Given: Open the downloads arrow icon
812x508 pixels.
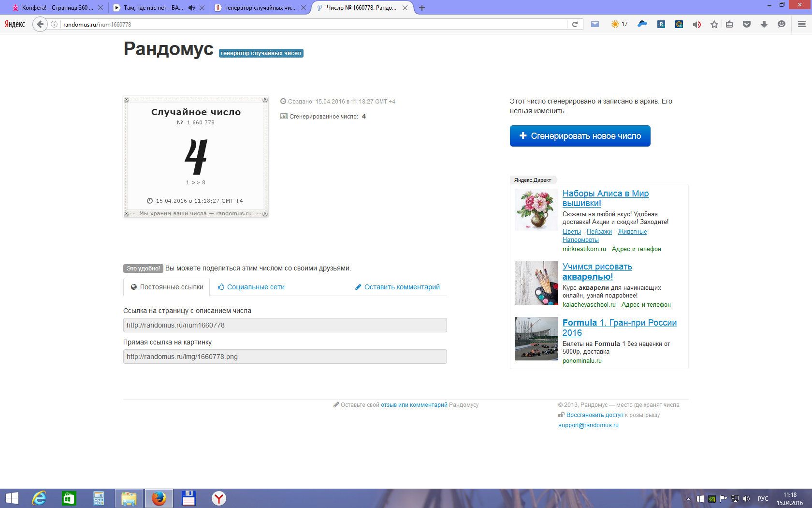Looking at the screenshot, I should point(764,24).
